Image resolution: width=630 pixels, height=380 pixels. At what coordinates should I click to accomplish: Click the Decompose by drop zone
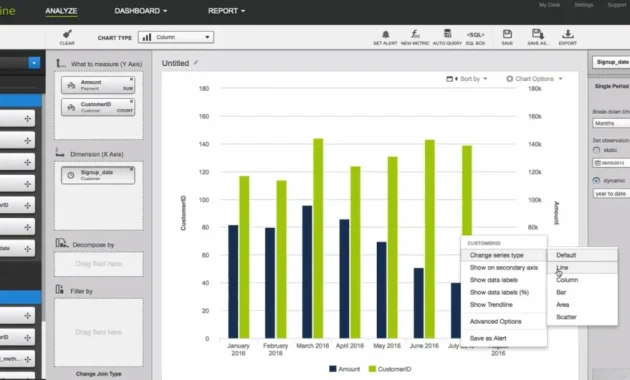coord(99,264)
